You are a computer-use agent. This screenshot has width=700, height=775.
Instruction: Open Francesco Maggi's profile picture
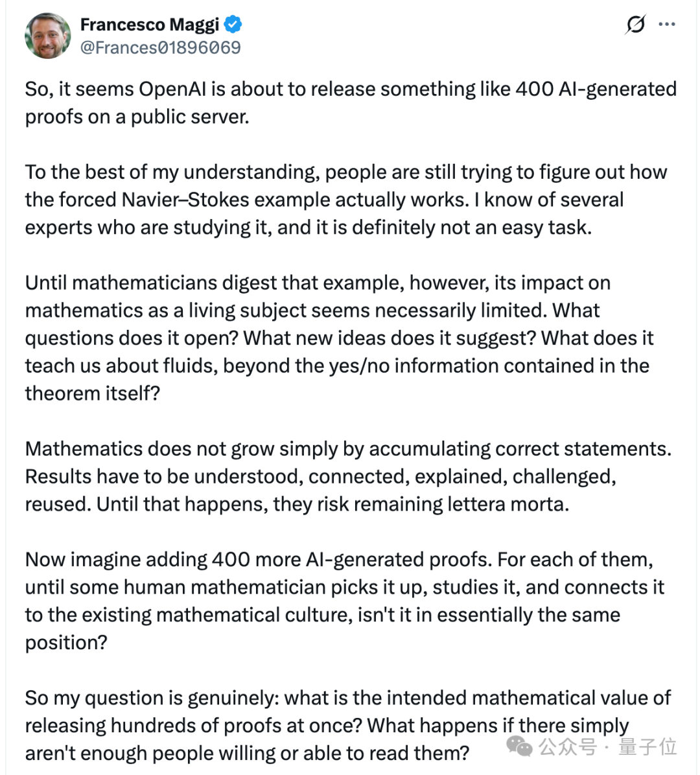tap(47, 36)
